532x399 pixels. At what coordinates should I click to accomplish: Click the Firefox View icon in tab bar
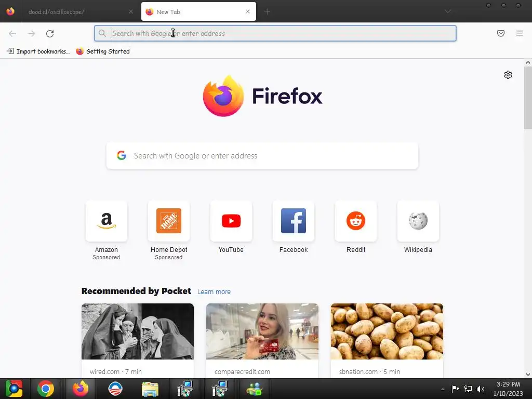(10, 11)
